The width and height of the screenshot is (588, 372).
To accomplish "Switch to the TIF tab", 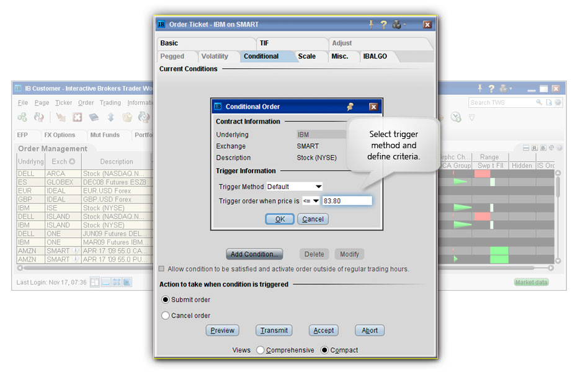I will click(x=293, y=43).
